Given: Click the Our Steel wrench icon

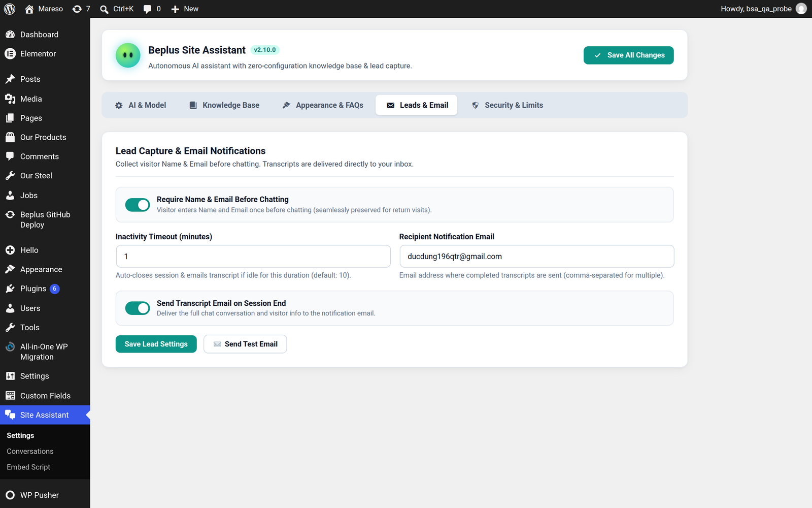Looking at the screenshot, I should point(10,176).
